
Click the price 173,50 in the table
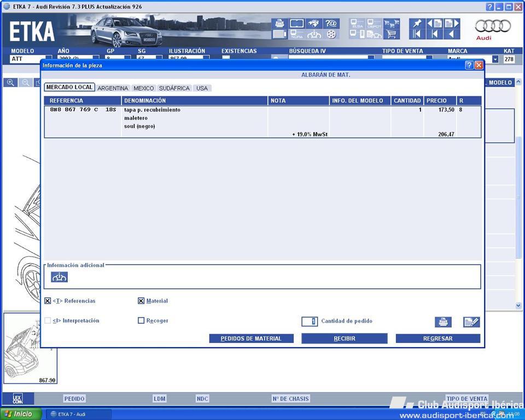446,110
